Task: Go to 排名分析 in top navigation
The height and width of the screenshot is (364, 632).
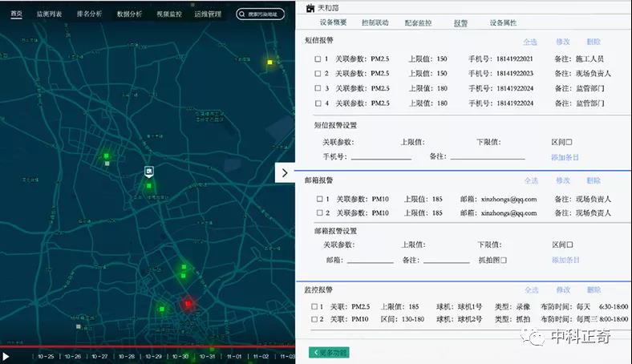Action: pyautogui.click(x=89, y=14)
